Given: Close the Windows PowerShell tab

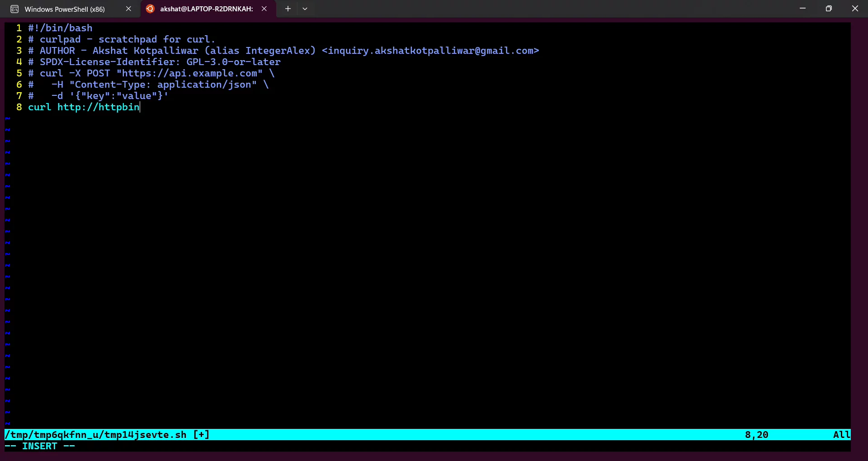Looking at the screenshot, I should (x=128, y=9).
